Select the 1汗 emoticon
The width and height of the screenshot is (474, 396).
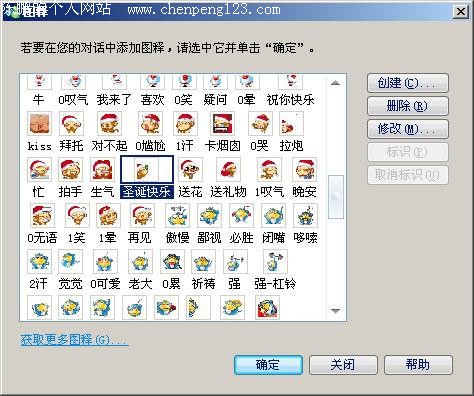point(185,123)
